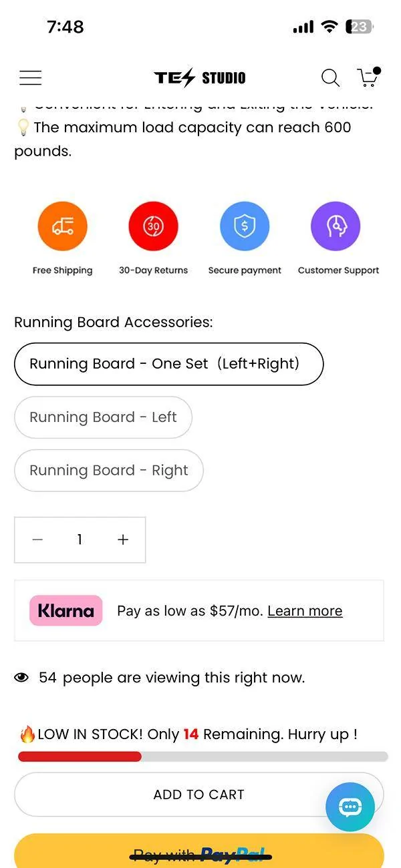The height and width of the screenshot is (868, 401).
Task: Open the hamburger navigation menu
Action: 30,78
